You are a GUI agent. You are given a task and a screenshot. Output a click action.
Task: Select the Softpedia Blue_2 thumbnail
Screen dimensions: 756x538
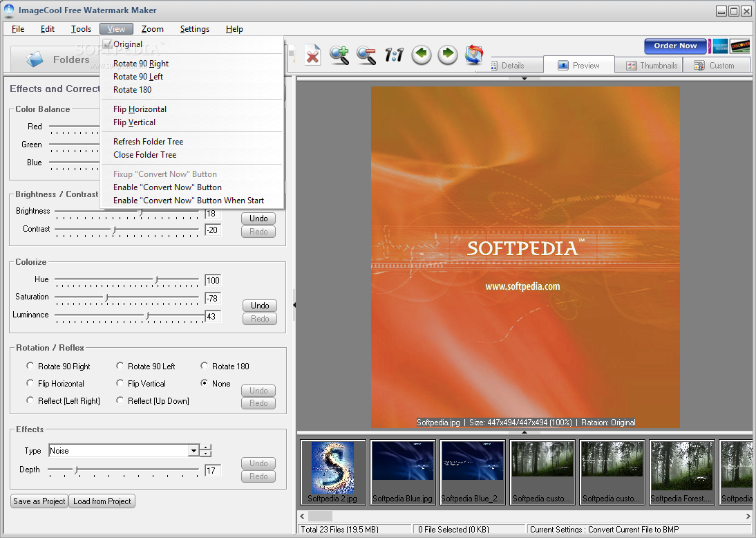point(473,472)
